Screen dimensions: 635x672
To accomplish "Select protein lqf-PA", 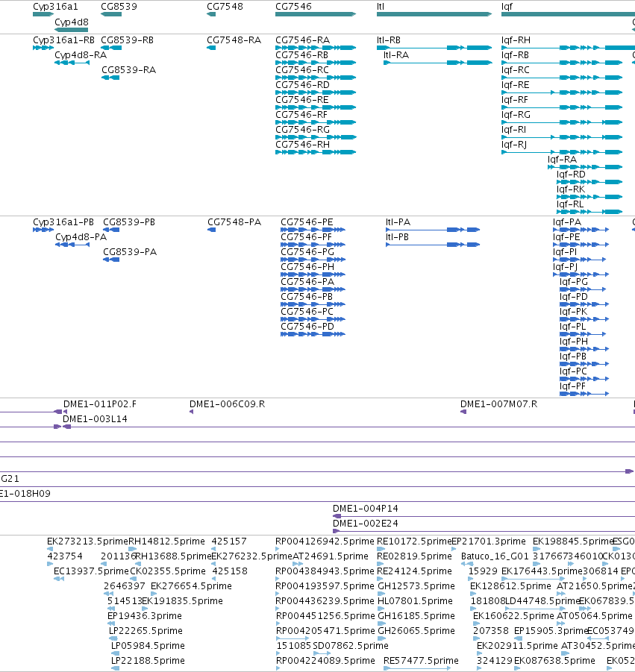I will tap(581, 230).
